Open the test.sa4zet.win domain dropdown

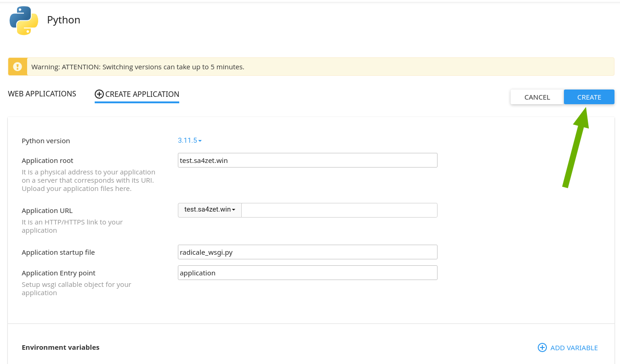click(x=210, y=210)
